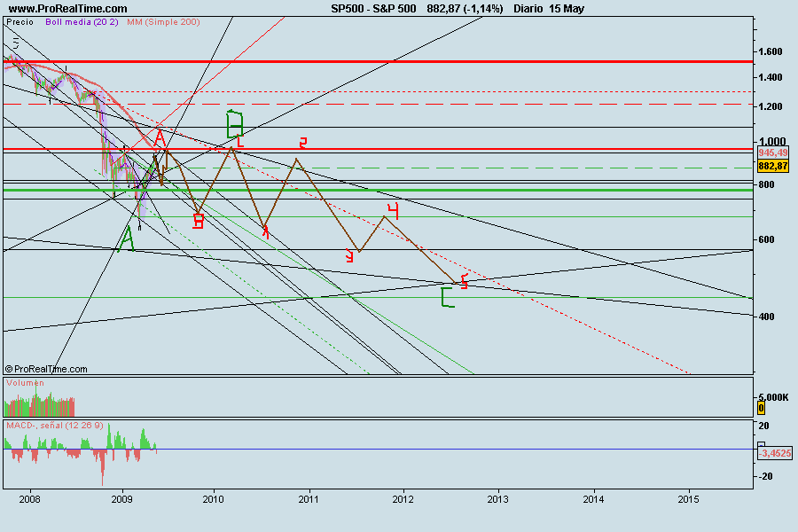Click the 15 May date label
Screen dimensions: 798x532
point(567,9)
